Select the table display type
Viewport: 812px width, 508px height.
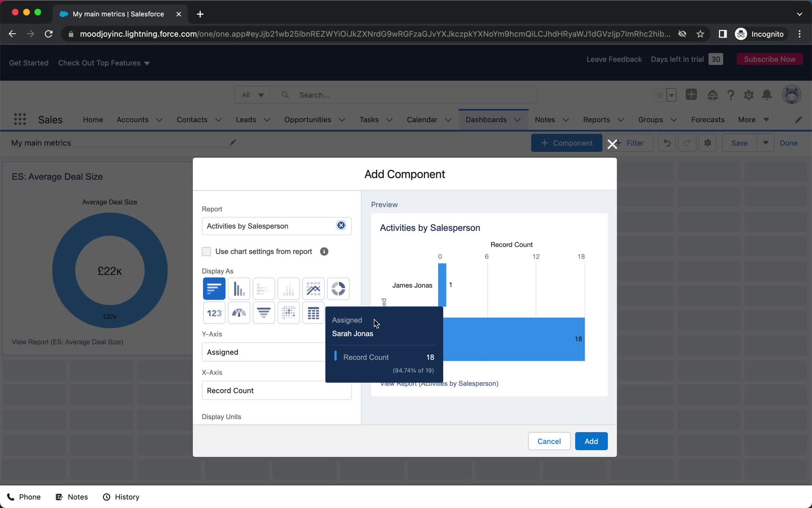[313, 313]
